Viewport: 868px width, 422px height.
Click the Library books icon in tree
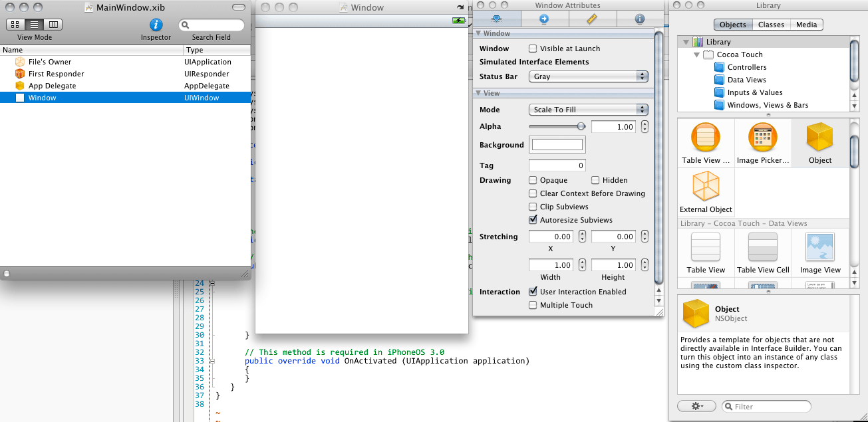pyautogui.click(x=698, y=42)
